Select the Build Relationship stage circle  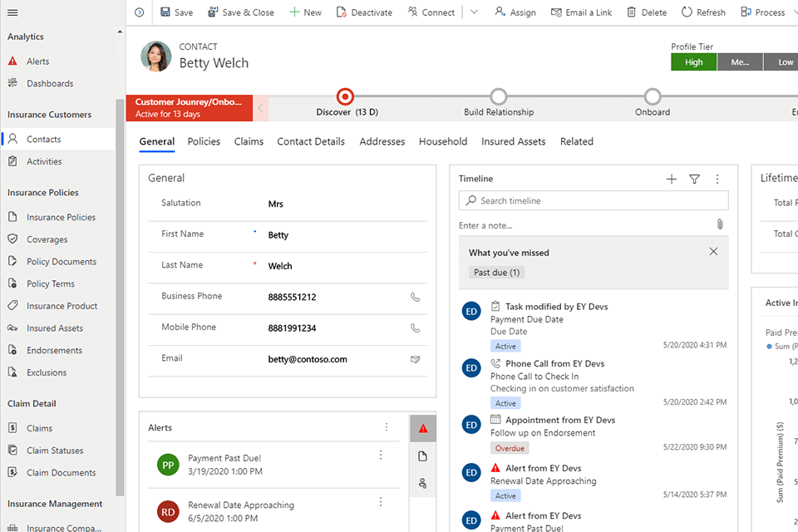[x=499, y=96]
